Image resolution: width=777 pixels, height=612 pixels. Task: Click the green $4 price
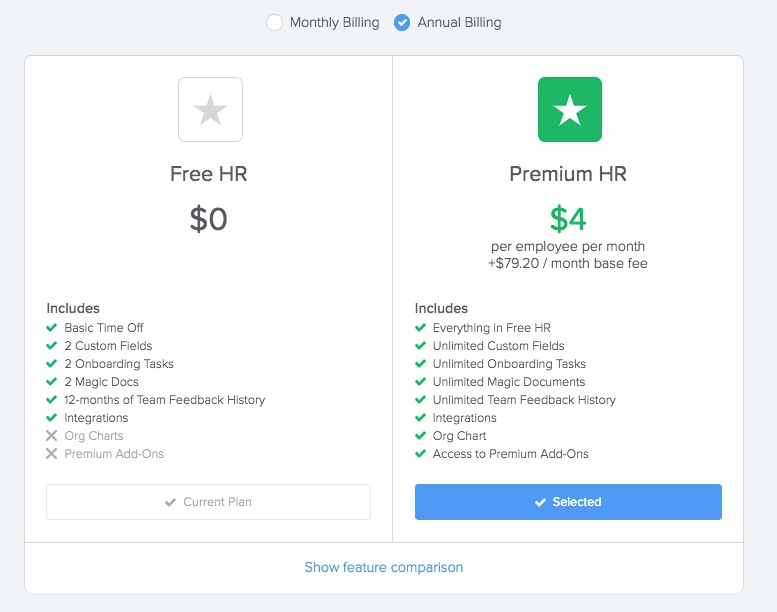[x=568, y=219]
